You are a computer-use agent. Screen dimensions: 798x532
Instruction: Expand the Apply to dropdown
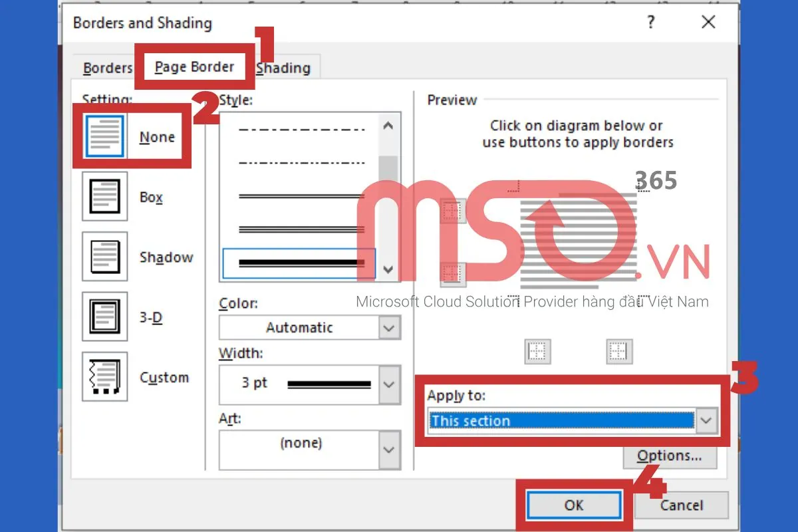[706, 421]
